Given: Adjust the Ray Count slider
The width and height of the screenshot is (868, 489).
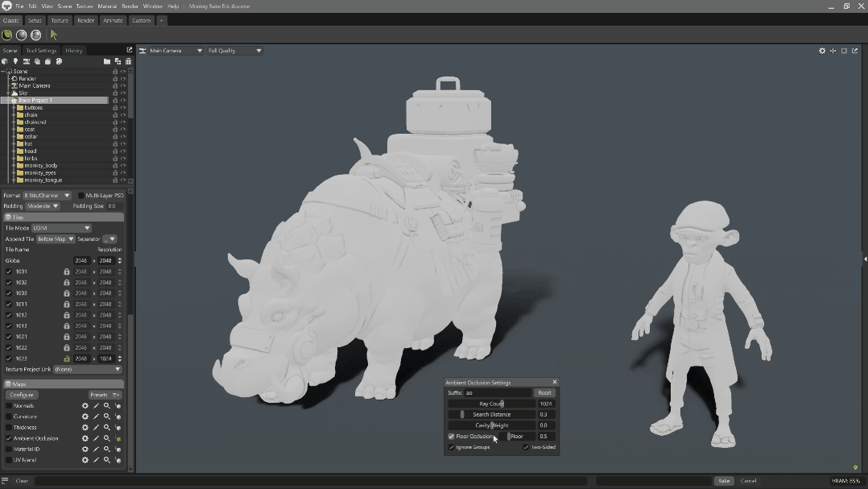Looking at the screenshot, I should (491, 404).
